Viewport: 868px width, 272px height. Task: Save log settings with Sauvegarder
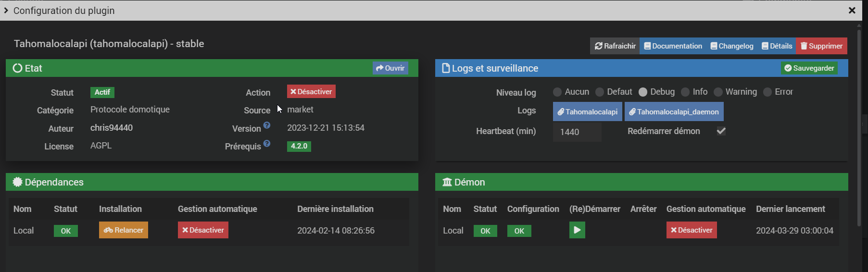pyautogui.click(x=809, y=68)
